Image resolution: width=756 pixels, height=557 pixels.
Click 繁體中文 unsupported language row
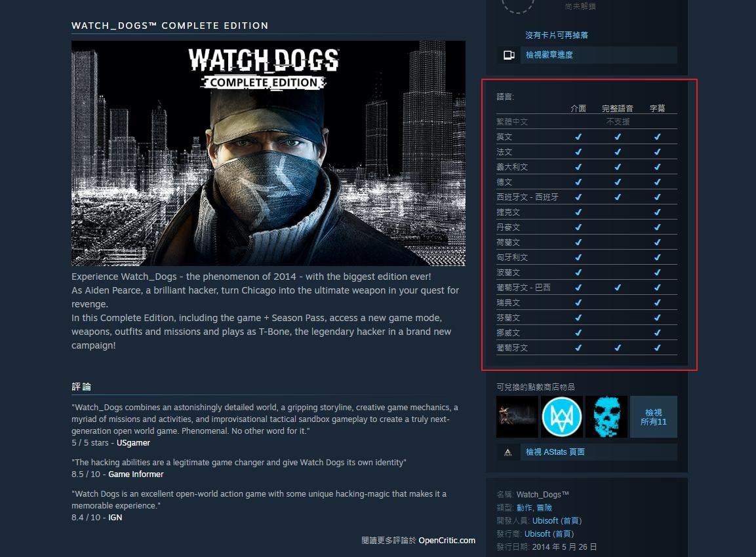(x=587, y=121)
